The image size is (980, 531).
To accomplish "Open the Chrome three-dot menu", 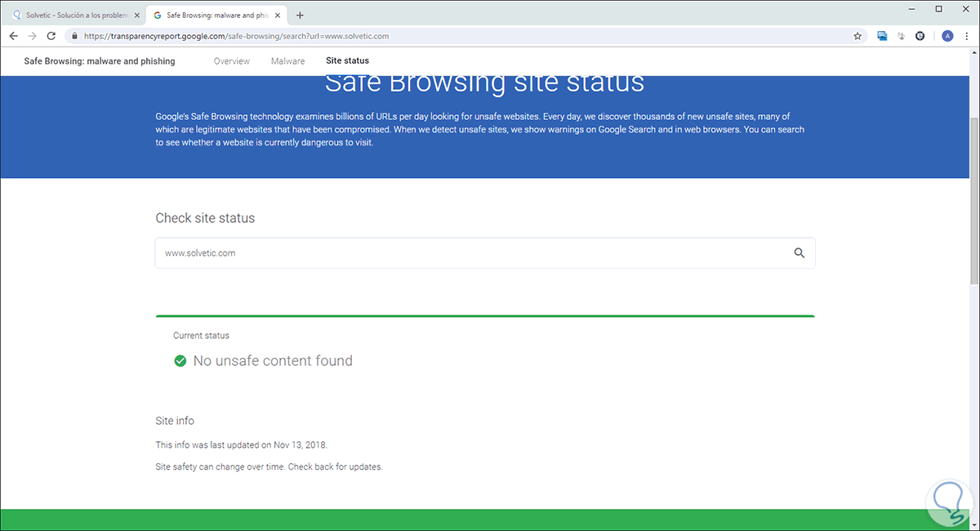I will coord(965,36).
